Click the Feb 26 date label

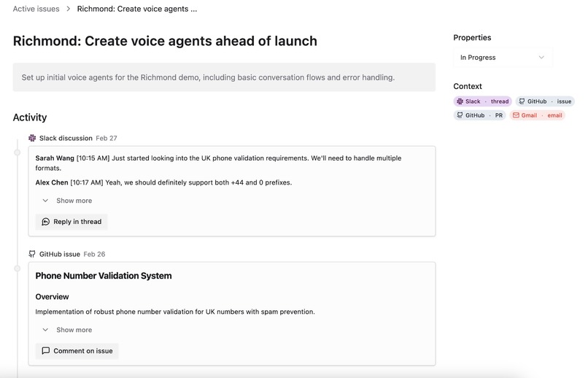pos(94,254)
